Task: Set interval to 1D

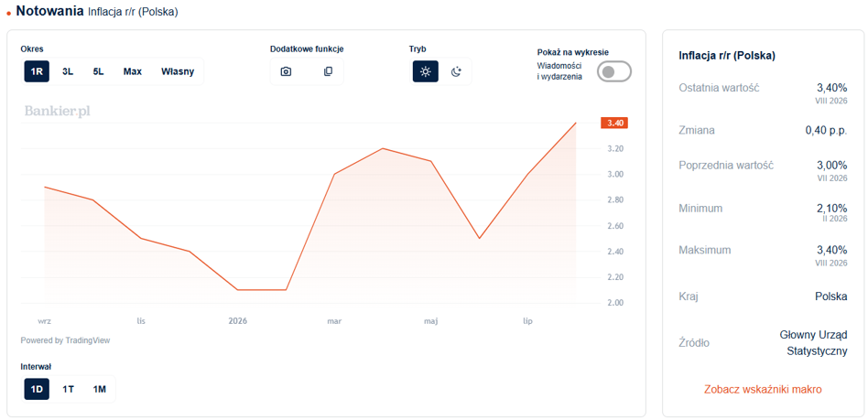Action: pyautogui.click(x=37, y=389)
